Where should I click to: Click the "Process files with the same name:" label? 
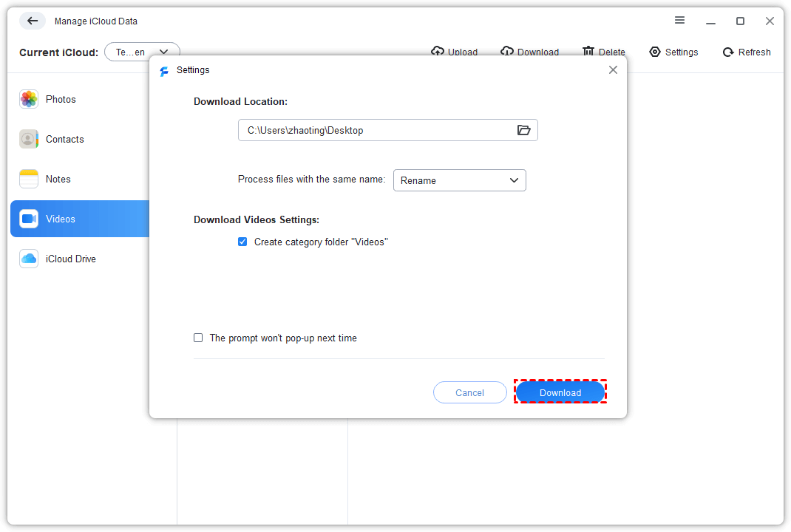[311, 180]
